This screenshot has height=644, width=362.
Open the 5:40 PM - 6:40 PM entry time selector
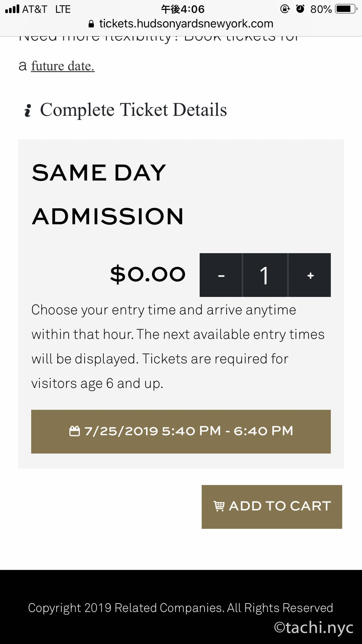[x=181, y=432]
